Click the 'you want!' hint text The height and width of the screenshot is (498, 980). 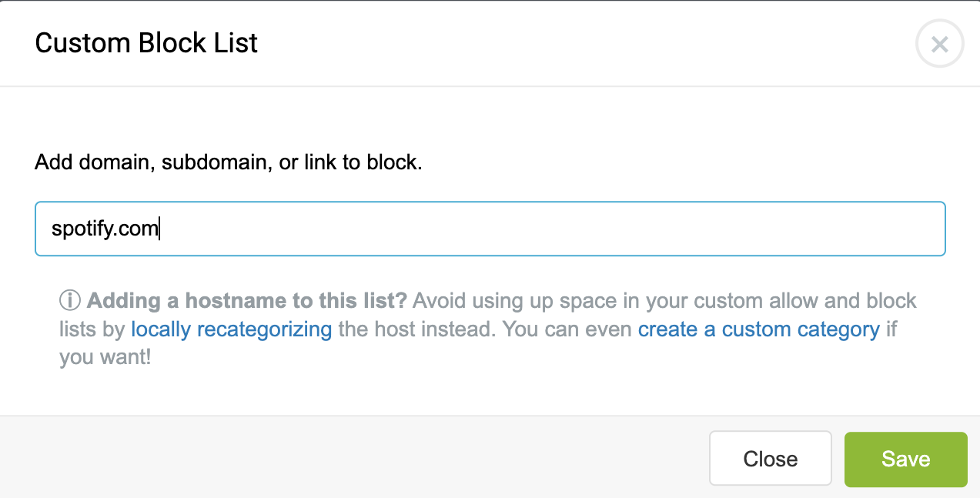(105, 359)
